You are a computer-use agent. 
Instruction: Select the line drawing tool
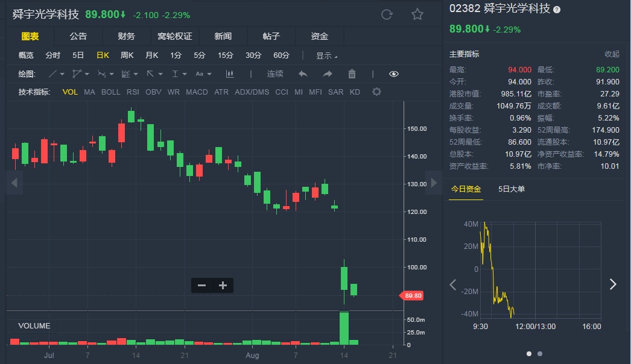[52, 74]
